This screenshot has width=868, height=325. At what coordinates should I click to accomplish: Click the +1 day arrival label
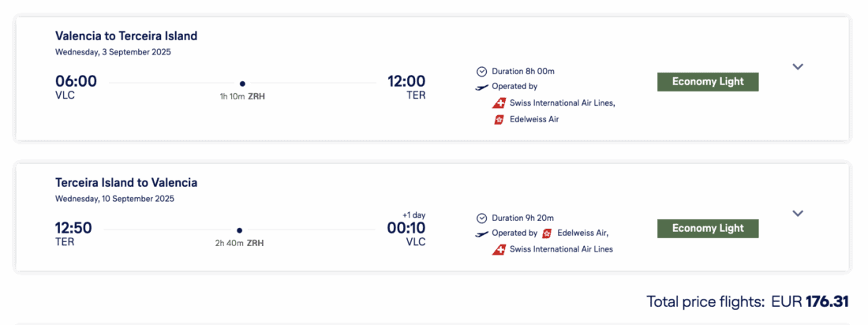413,215
